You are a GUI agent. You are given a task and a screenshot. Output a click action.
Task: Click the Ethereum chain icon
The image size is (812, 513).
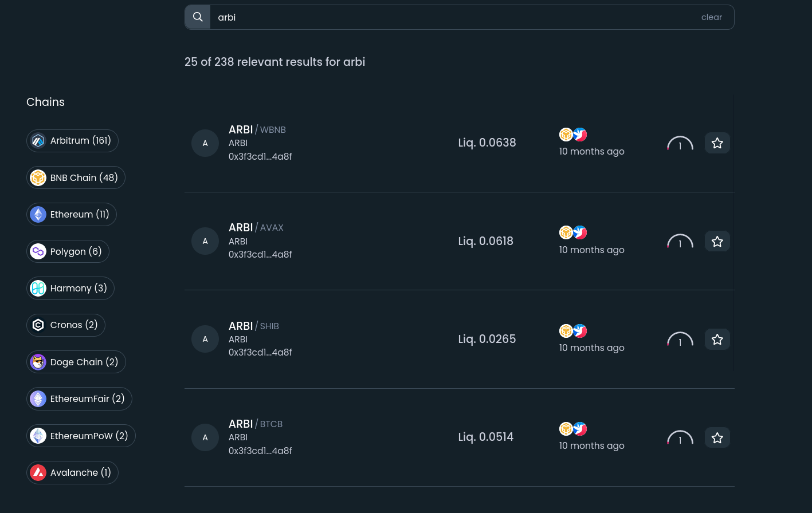point(38,215)
